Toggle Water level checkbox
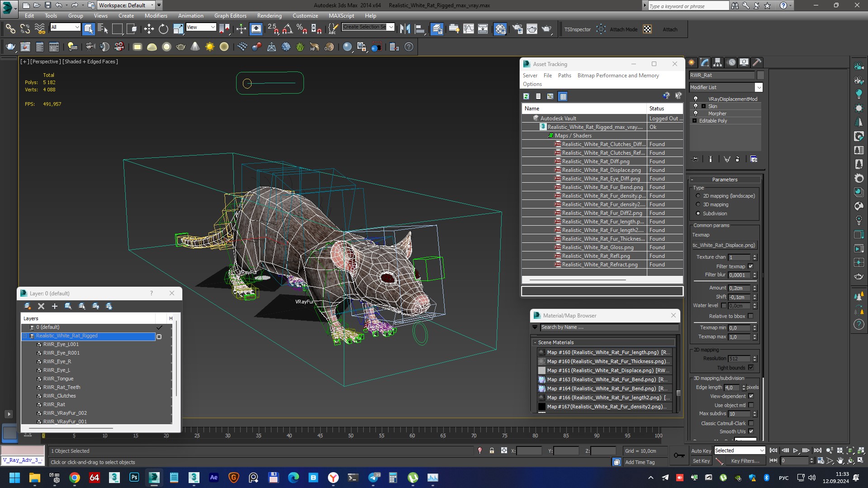 [724, 306]
